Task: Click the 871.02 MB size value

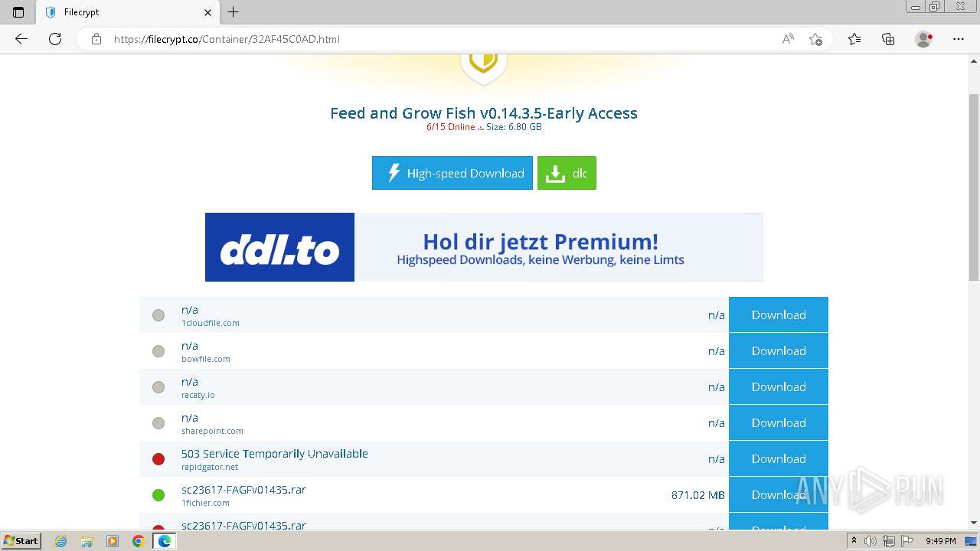Action: (x=698, y=495)
